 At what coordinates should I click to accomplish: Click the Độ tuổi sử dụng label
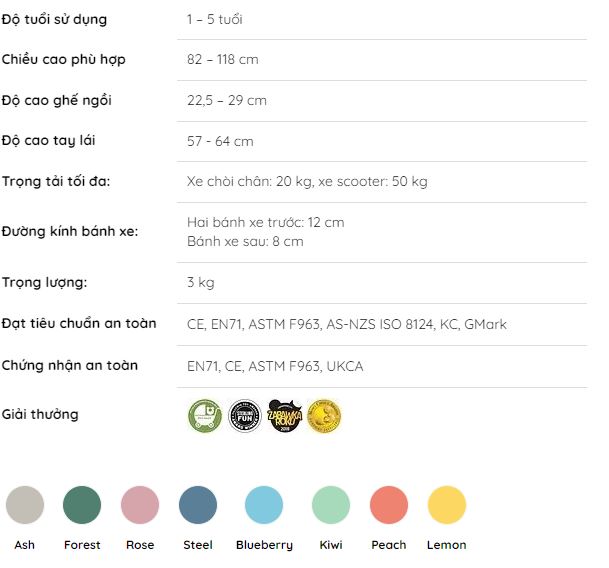54,19
